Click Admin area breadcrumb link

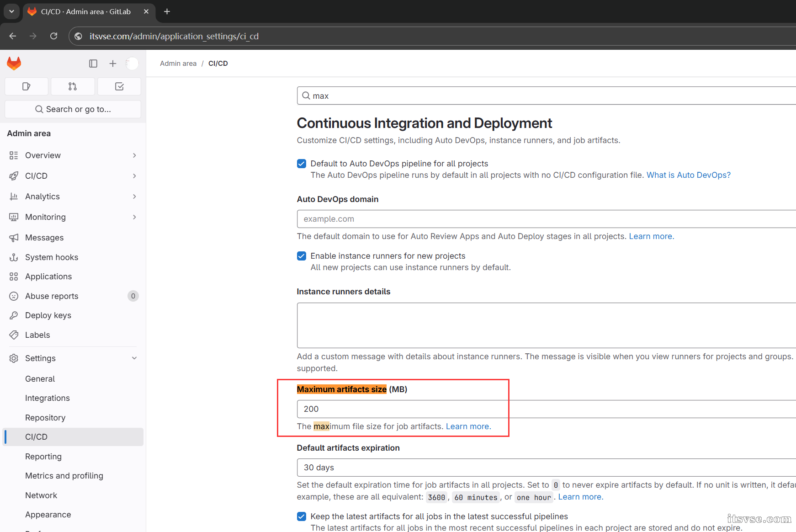click(178, 64)
